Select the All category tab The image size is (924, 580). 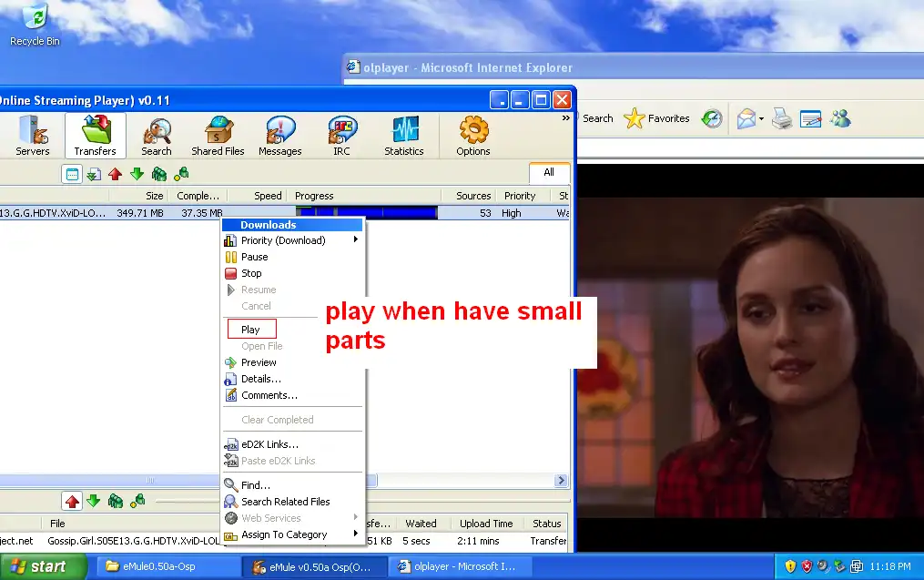[x=549, y=172]
